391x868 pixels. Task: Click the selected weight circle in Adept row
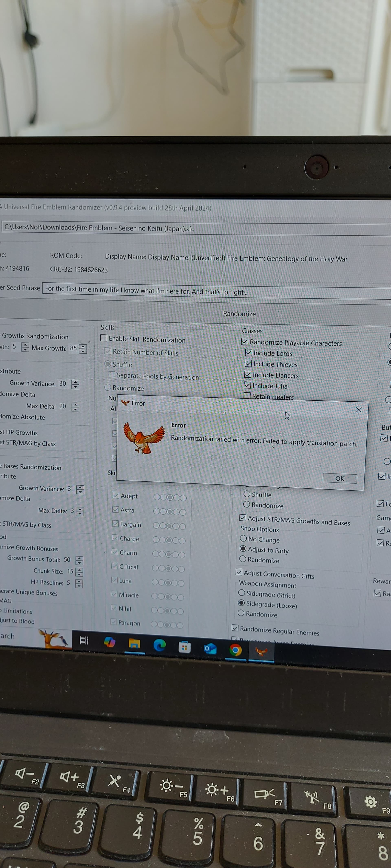(170, 497)
